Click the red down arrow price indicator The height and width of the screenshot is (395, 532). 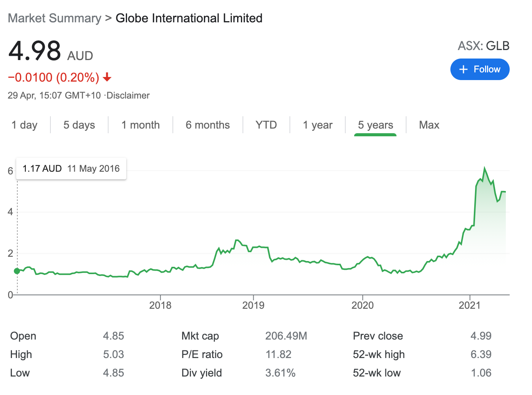tap(107, 77)
